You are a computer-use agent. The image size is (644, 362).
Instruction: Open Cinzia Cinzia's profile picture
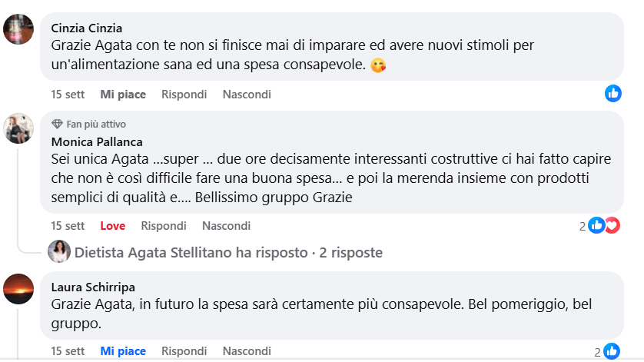[x=18, y=31]
